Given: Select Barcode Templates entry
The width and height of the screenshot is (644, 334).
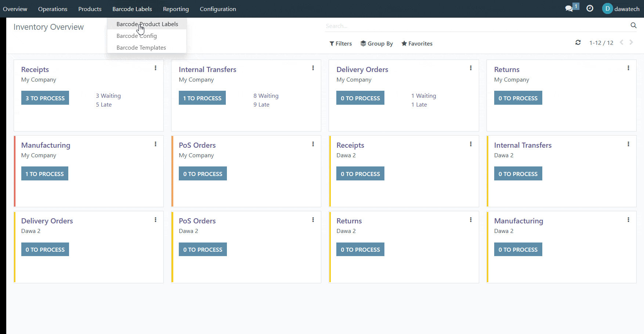Looking at the screenshot, I should [147, 47].
